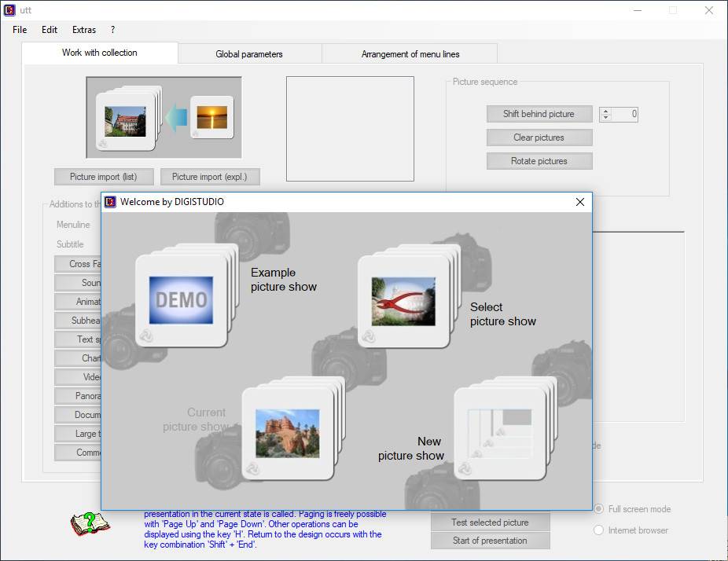Click Rotate pictures button
728x561 pixels.
(539, 161)
